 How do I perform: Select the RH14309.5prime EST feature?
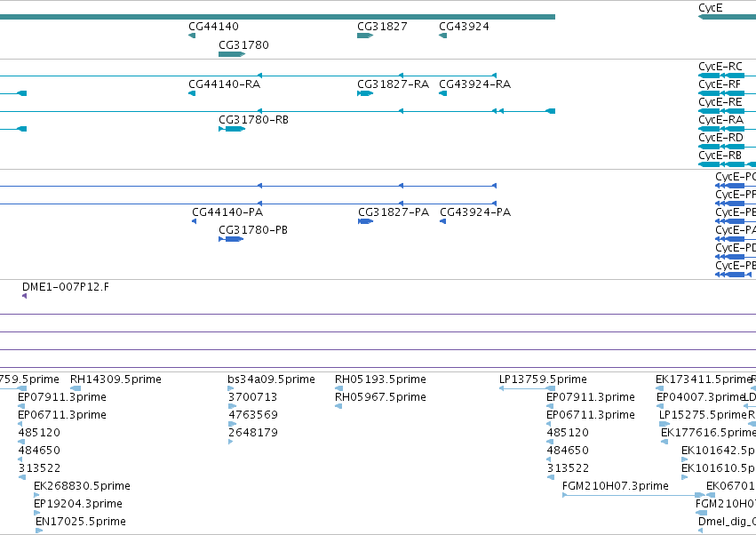pos(76,388)
